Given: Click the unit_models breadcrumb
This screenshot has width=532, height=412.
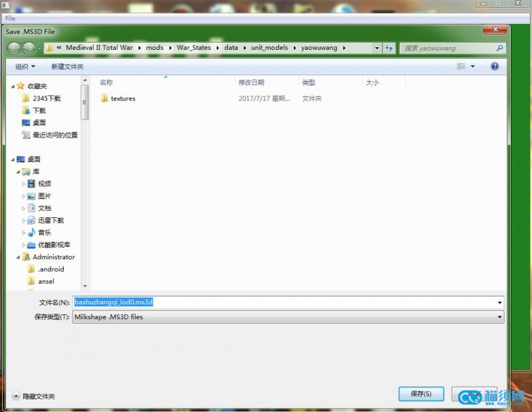Looking at the screenshot, I should [x=269, y=48].
